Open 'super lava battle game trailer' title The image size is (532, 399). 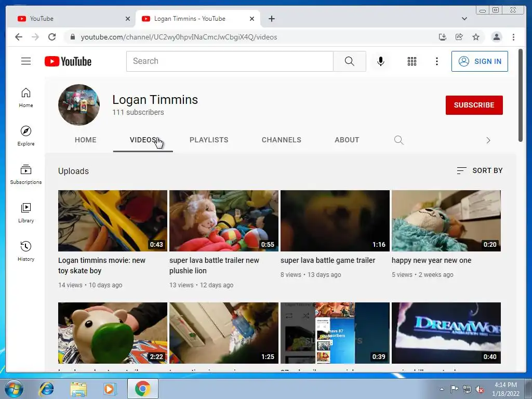[328, 260]
